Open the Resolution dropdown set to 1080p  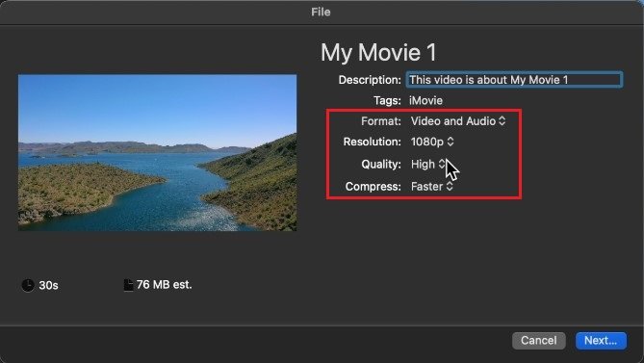coord(432,142)
